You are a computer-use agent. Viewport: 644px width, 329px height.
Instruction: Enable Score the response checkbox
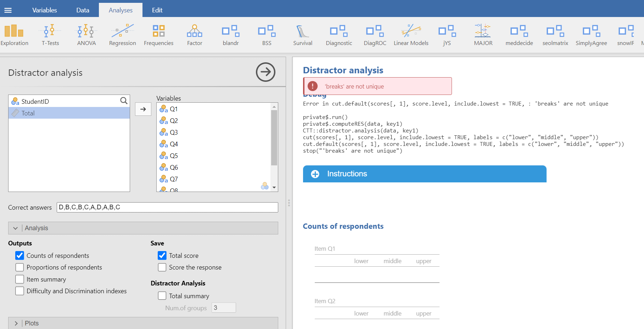click(x=162, y=267)
